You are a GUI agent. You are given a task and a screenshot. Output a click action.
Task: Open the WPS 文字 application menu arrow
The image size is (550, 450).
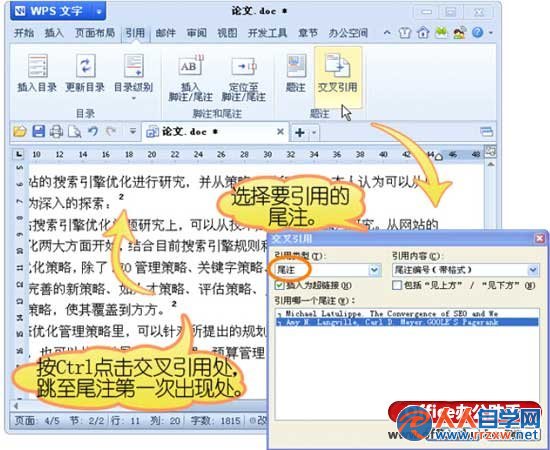(99, 12)
